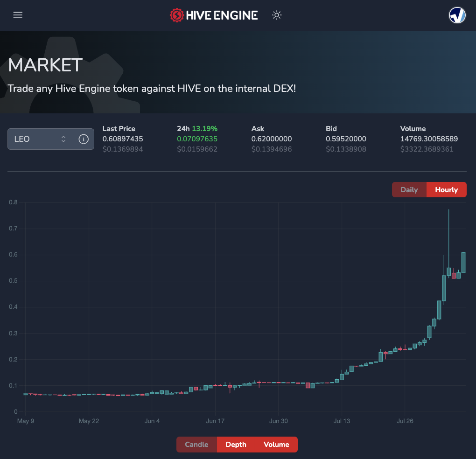Click the Volume value 14769.30058589
Viewport: 476px width, 459px height.
(429, 139)
